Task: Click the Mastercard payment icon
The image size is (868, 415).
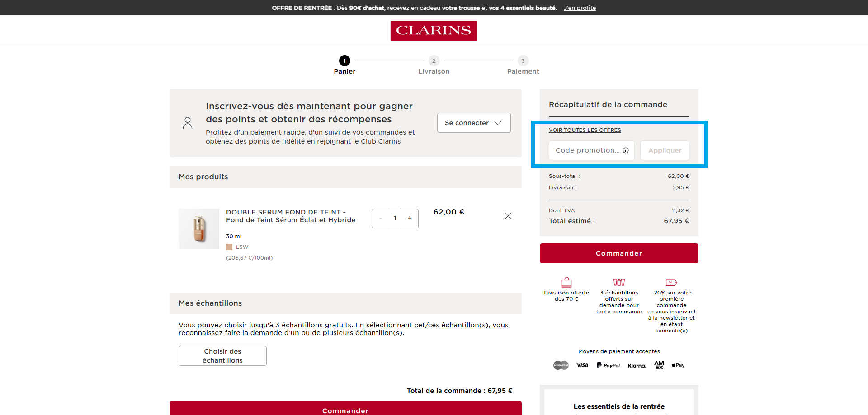Action: coord(561,365)
